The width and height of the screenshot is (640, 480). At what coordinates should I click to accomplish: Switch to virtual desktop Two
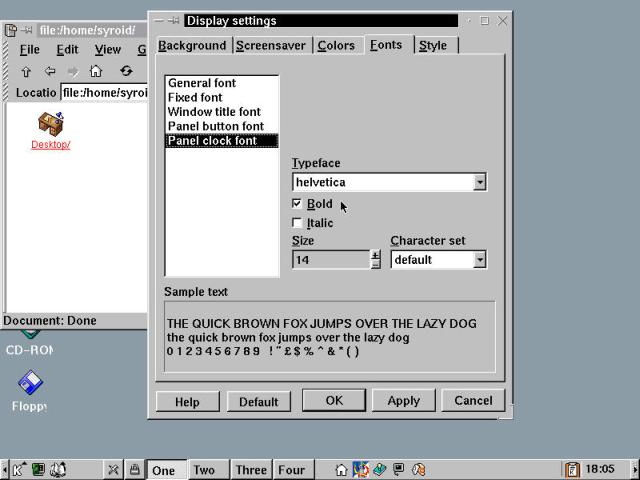point(204,470)
